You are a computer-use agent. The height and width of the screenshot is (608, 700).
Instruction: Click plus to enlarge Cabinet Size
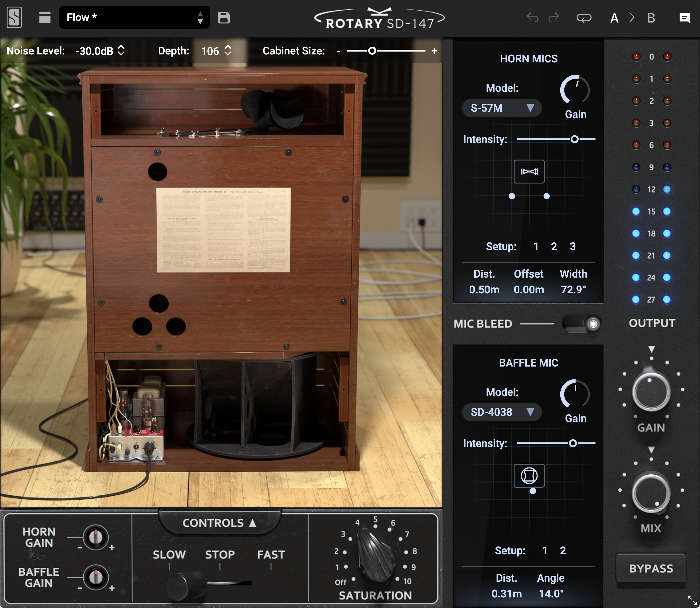434,51
